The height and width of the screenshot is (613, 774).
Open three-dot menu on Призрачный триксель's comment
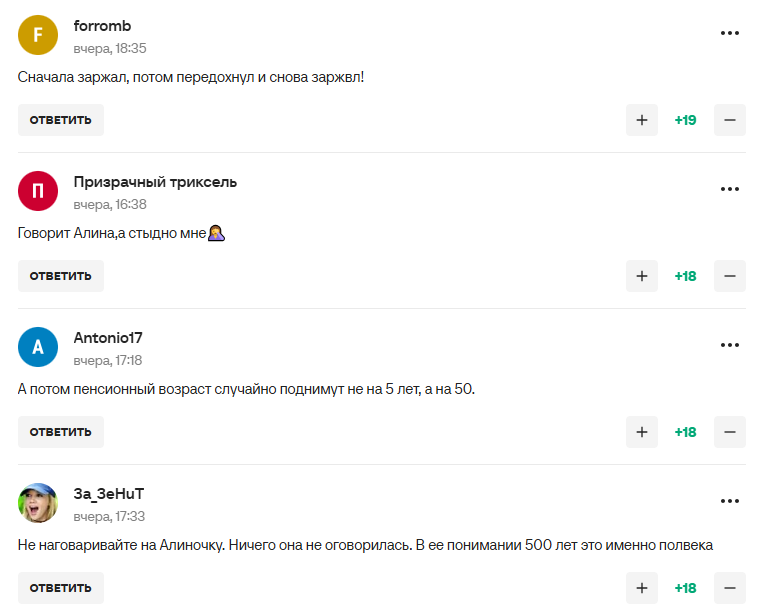point(730,189)
